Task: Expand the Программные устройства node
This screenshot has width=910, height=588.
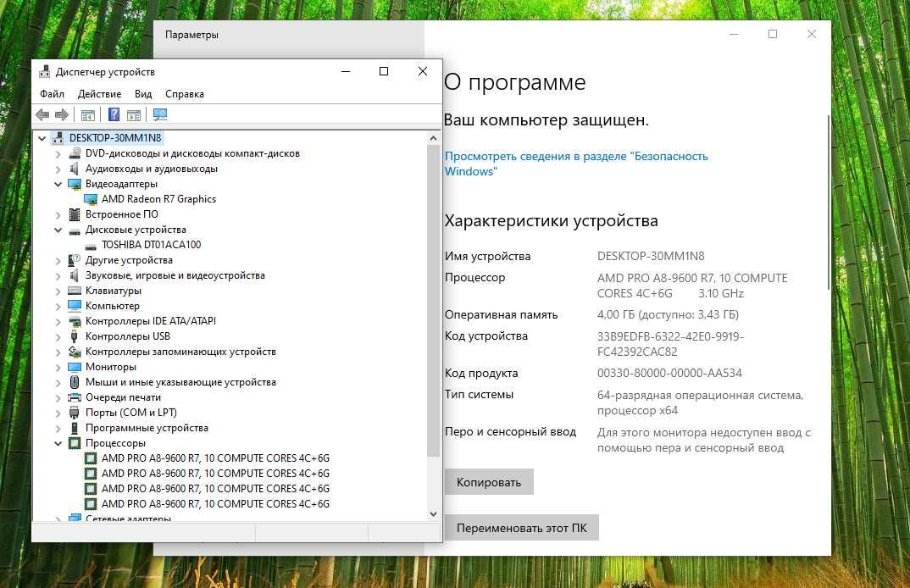Action: coord(58,429)
